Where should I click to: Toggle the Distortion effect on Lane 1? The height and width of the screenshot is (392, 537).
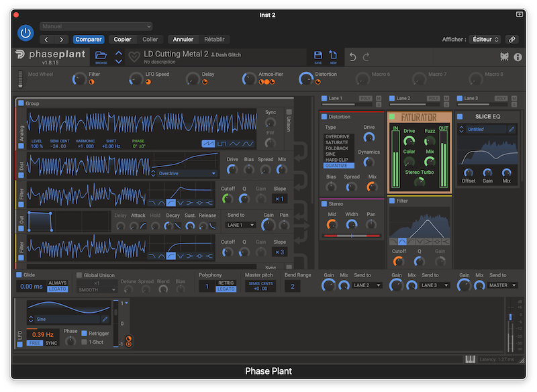point(324,117)
